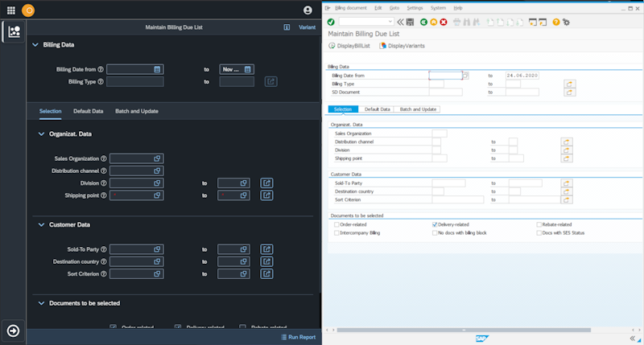Click Run Report at the bottom

[298, 337]
